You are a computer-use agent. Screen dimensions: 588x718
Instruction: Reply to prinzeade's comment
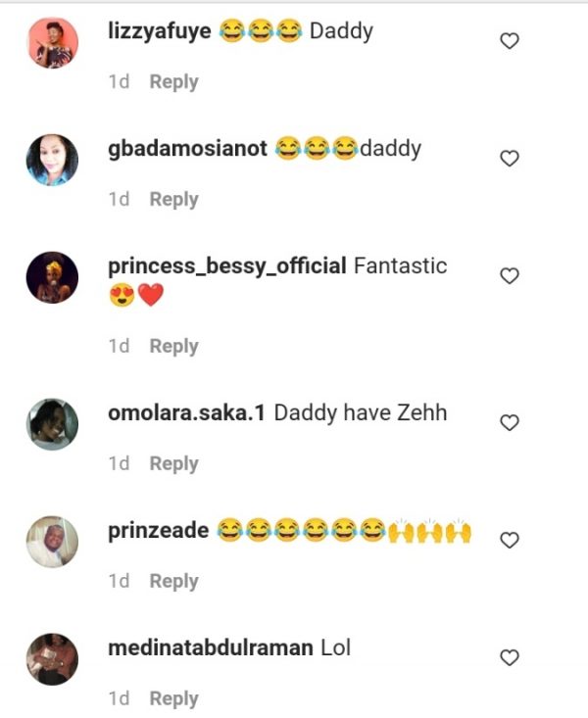(173, 582)
